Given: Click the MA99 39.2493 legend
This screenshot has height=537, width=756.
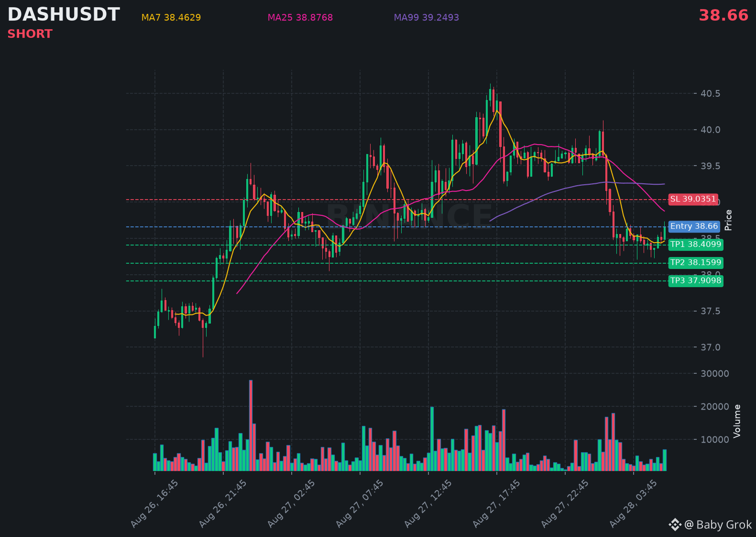Looking at the screenshot, I should 427,18.
